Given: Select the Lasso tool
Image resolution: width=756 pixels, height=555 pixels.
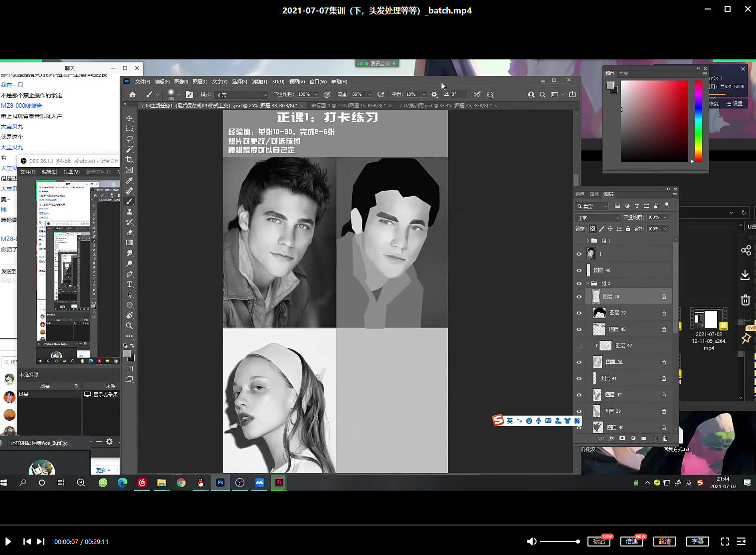Looking at the screenshot, I should pyautogui.click(x=130, y=139).
